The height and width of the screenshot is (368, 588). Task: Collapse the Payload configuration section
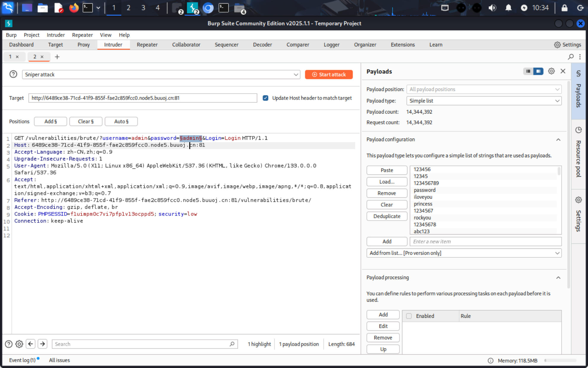[x=558, y=140]
